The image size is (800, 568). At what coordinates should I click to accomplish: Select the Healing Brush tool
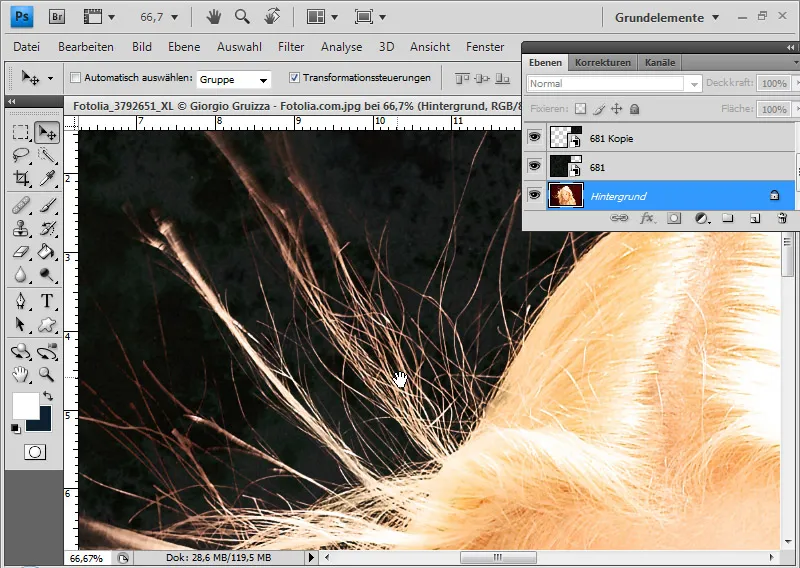(x=20, y=206)
